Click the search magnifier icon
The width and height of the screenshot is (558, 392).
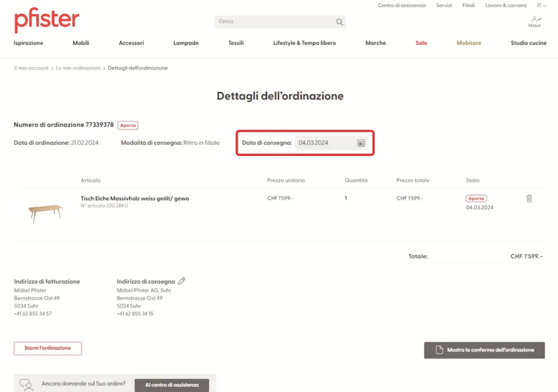(339, 22)
